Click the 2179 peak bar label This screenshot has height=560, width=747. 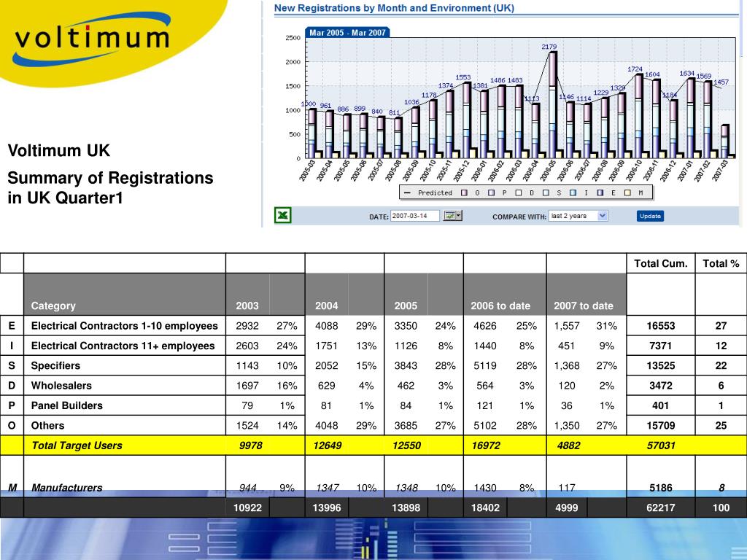click(x=549, y=47)
